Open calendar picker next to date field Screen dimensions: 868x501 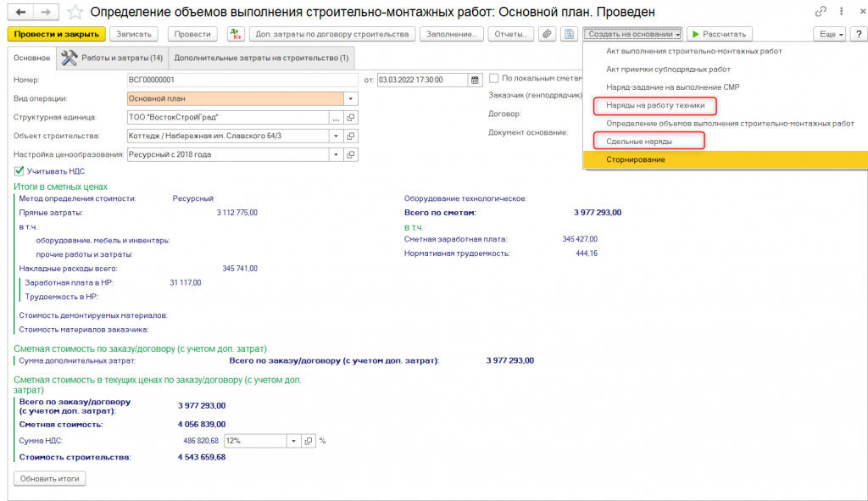pyautogui.click(x=476, y=80)
